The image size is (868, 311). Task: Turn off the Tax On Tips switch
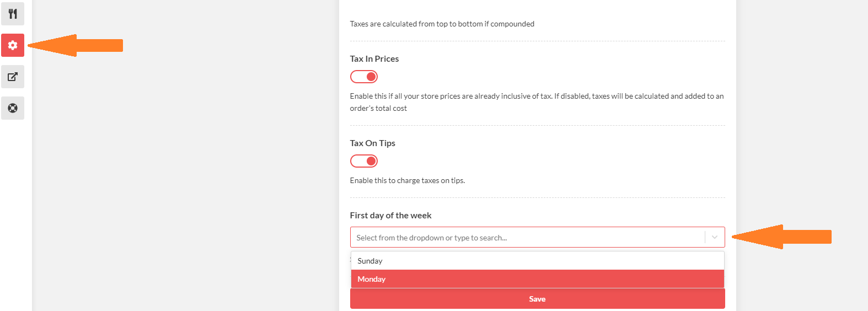364,161
